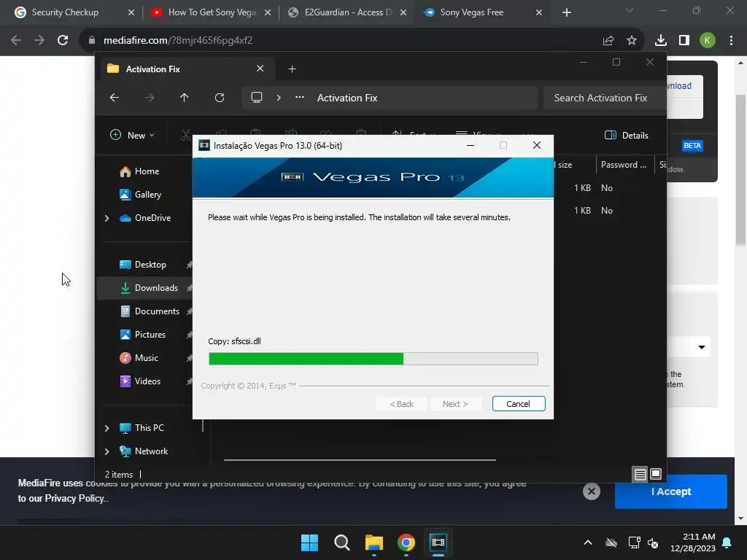
Task: Open the MediaFire page dropdown arrow
Action: point(701,347)
